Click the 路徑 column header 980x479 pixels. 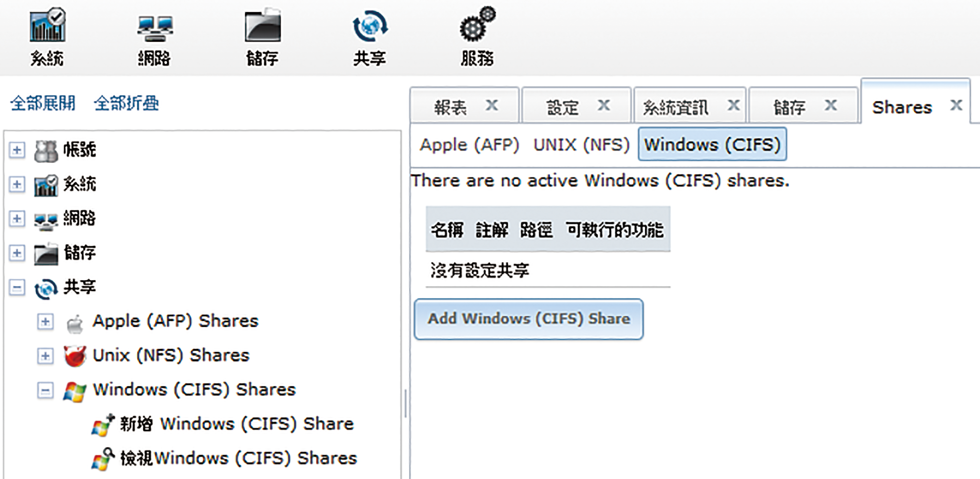point(536,230)
